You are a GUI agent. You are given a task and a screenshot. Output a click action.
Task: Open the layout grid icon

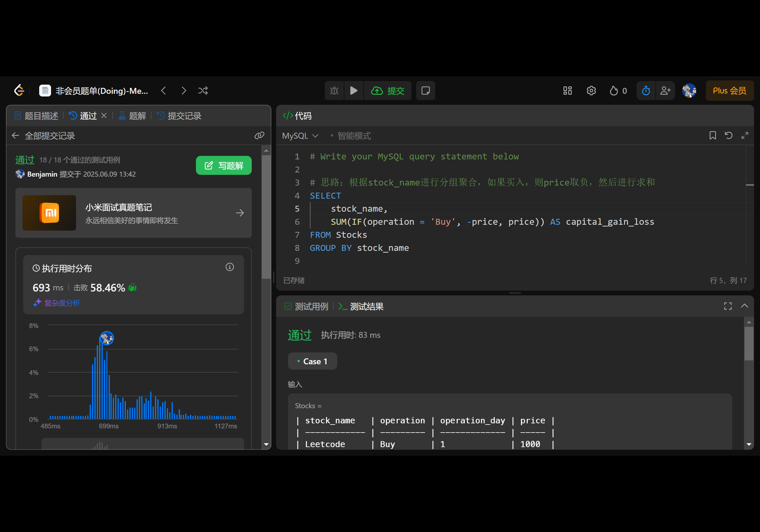point(567,91)
